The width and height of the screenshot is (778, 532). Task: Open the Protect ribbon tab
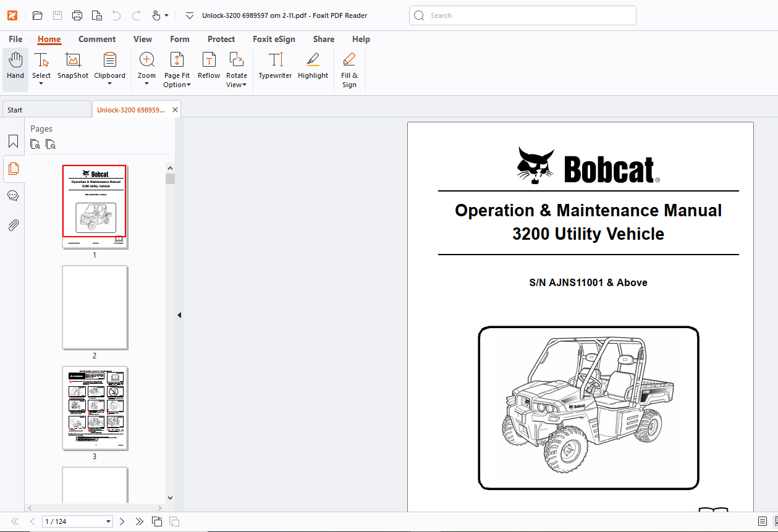221,39
